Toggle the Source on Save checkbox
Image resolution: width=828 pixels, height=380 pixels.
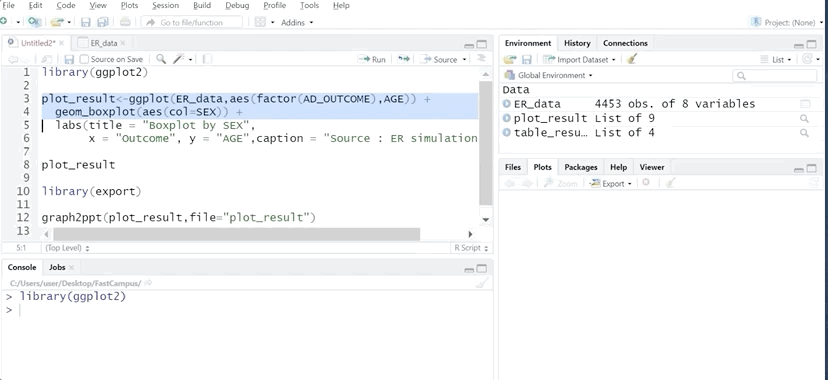84,60
